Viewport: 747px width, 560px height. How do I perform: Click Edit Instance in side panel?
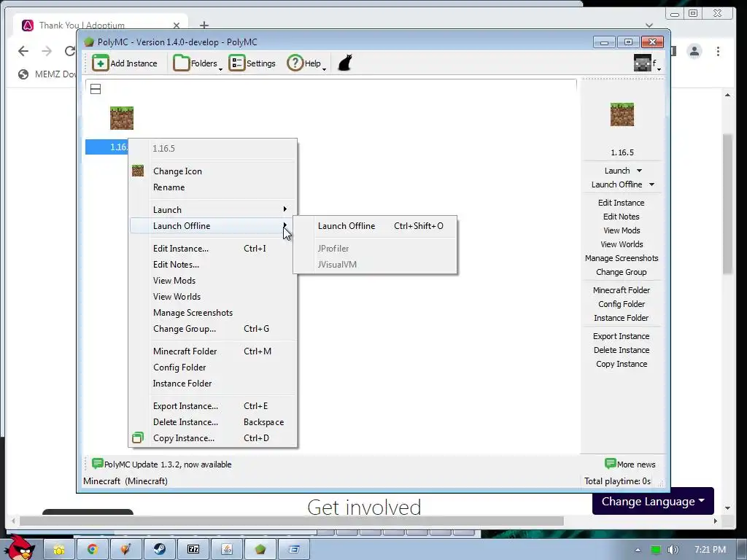tap(622, 203)
